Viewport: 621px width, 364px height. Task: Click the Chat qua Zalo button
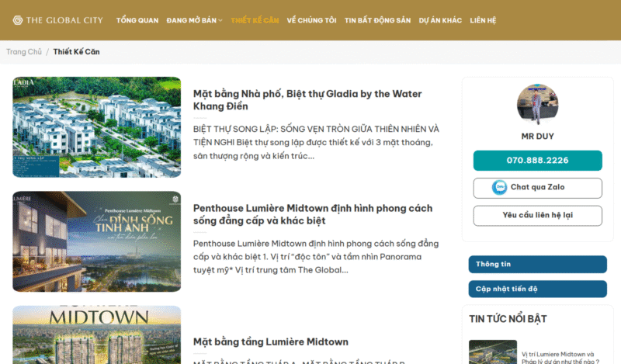click(x=537, y=188)
